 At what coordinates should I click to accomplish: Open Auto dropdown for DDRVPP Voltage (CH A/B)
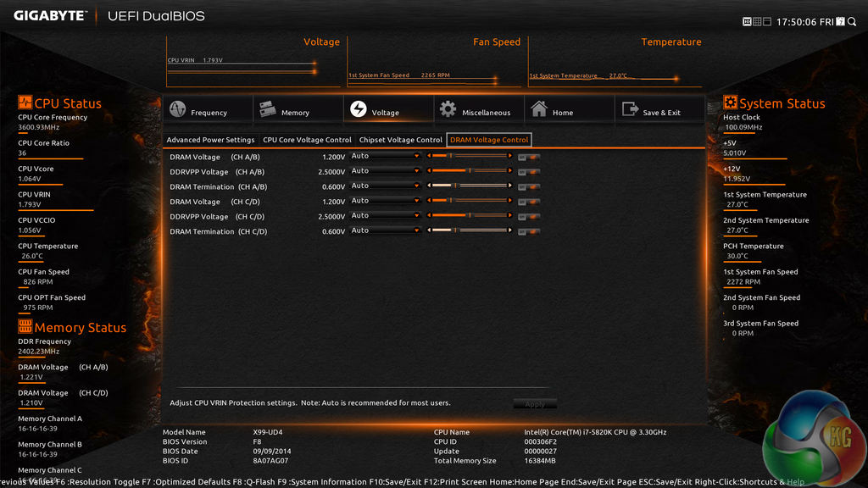pyautogui.click(x=386, y=171)
